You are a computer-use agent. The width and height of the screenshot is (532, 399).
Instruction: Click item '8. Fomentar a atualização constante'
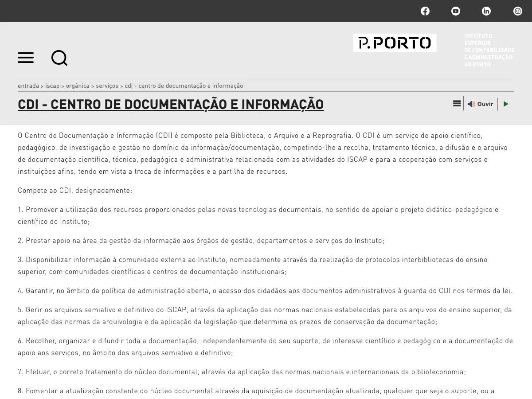click(x=256, y=391)
